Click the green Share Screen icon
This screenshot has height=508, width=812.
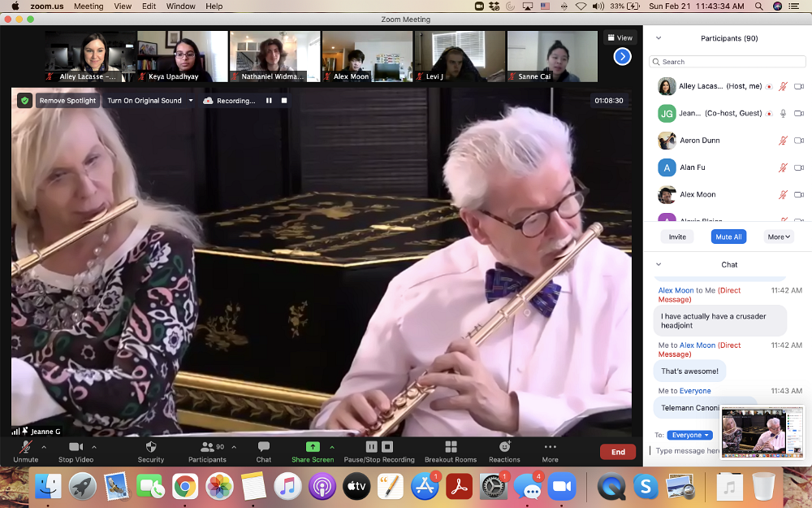(313, 447)
